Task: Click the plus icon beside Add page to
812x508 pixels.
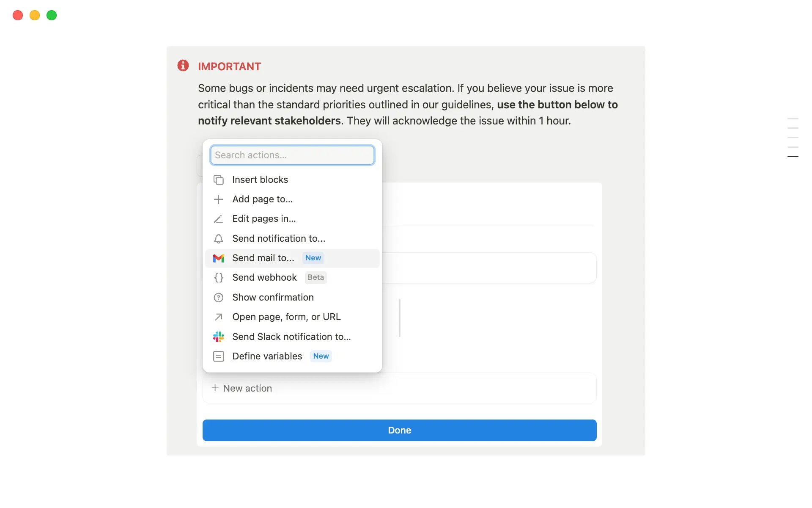Action: pyautogui.click(x=218, y=199)
